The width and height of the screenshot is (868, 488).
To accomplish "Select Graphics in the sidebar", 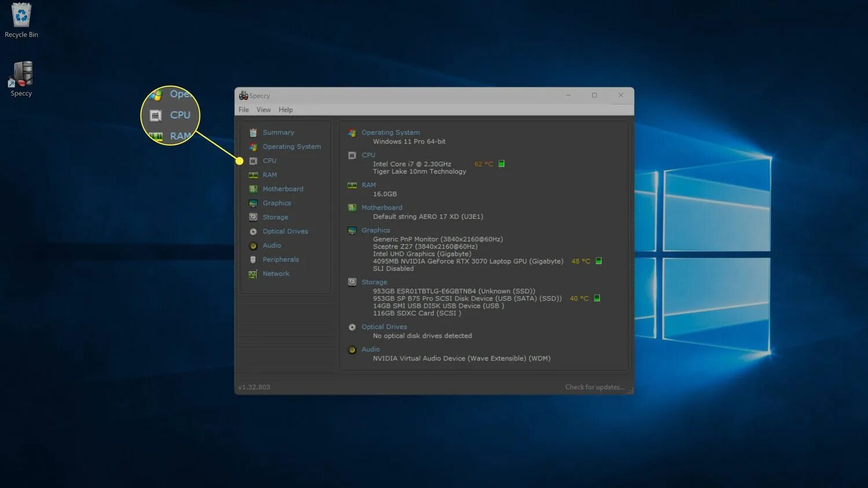I will 277,203.
